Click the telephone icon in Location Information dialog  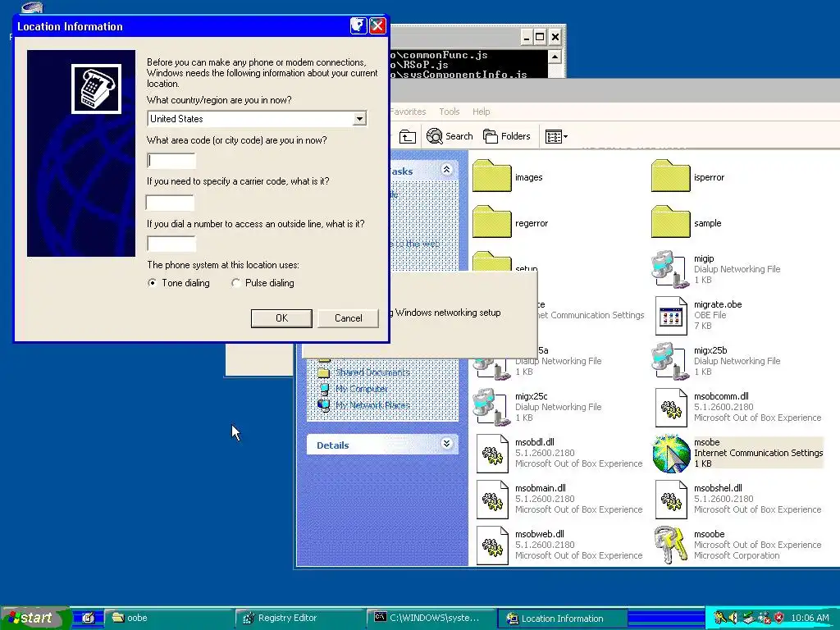click(97, 89)
